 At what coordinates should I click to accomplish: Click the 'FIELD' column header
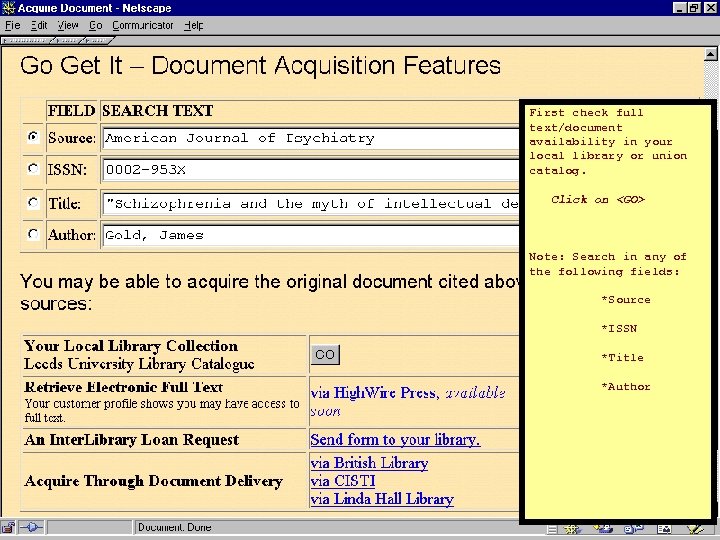coord(72,111)
